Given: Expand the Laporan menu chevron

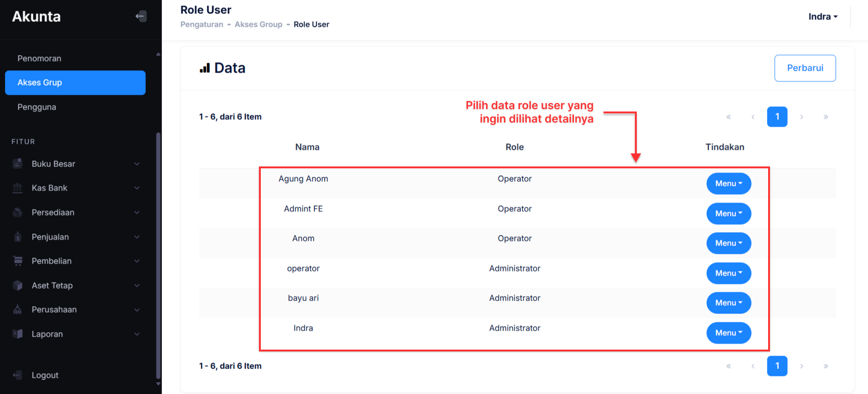Looking at the screenshot, I should point(137,334).
